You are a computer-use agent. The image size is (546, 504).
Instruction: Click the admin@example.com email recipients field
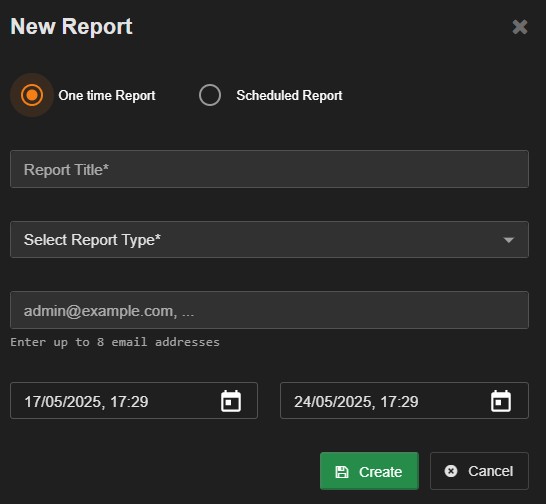[x=270, y=310]
